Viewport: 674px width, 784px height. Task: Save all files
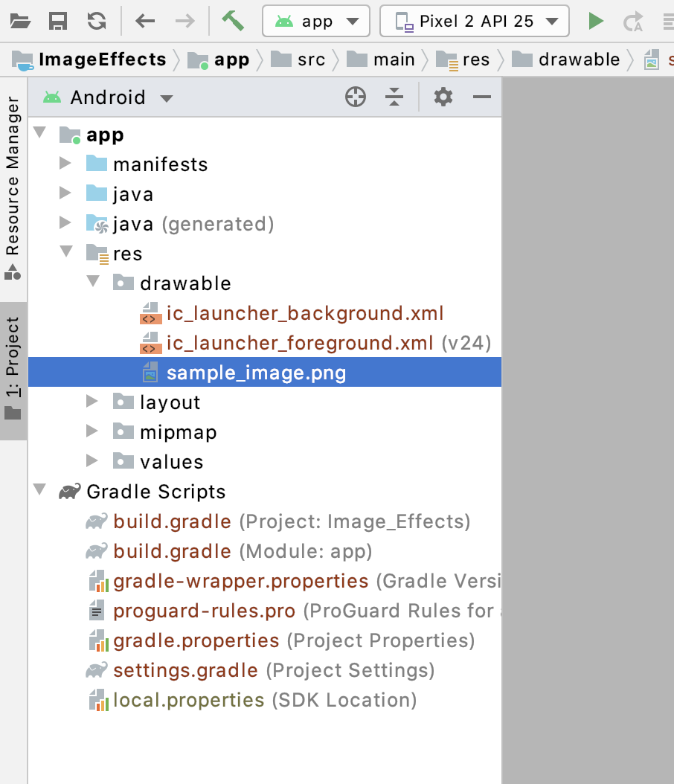pyautogui.click(x=58, y=21)
